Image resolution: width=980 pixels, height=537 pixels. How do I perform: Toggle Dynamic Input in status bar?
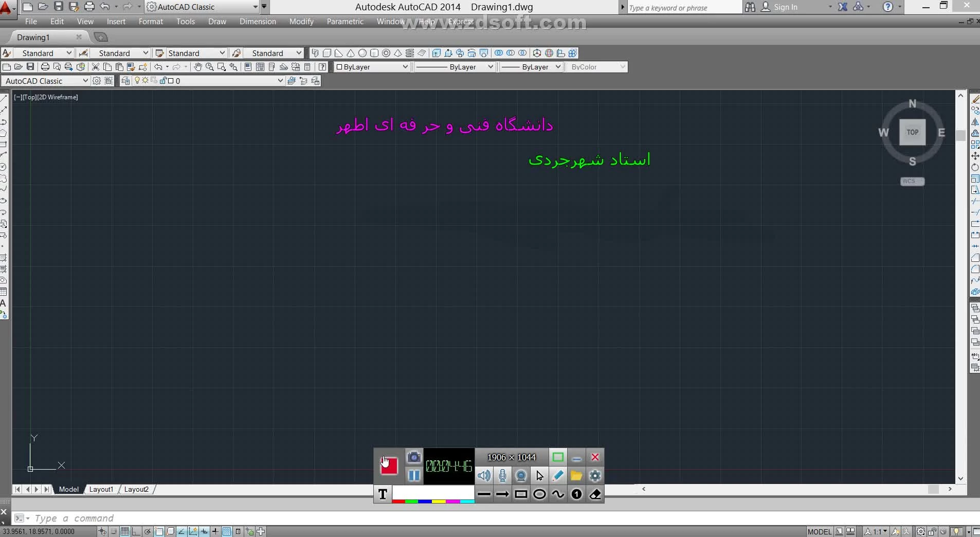point(204,531)
